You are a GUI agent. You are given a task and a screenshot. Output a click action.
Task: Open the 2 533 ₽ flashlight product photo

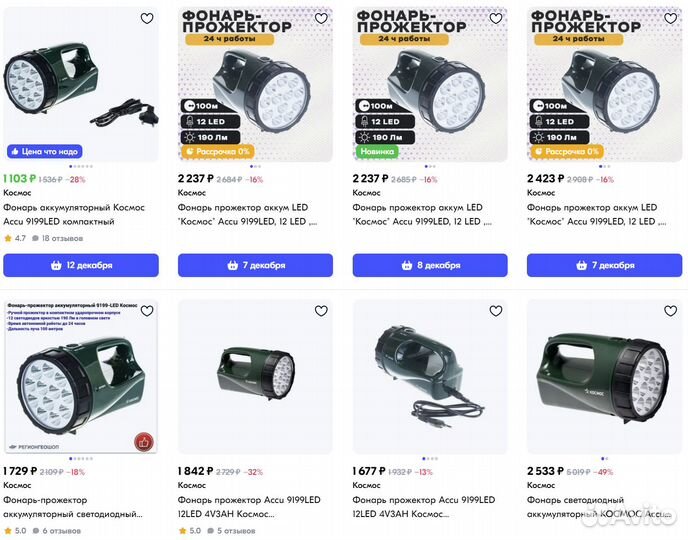tap(604, 375)
